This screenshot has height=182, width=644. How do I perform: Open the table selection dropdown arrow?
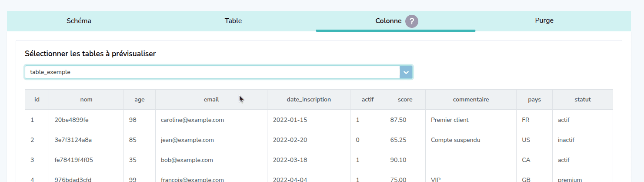tap(406, 72)
